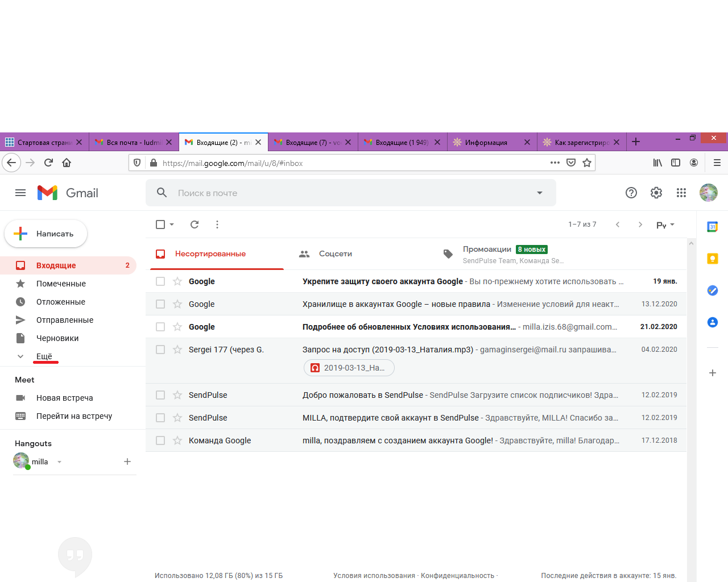Open 'Конфиденциальность' footer link

tap(458, 576)
